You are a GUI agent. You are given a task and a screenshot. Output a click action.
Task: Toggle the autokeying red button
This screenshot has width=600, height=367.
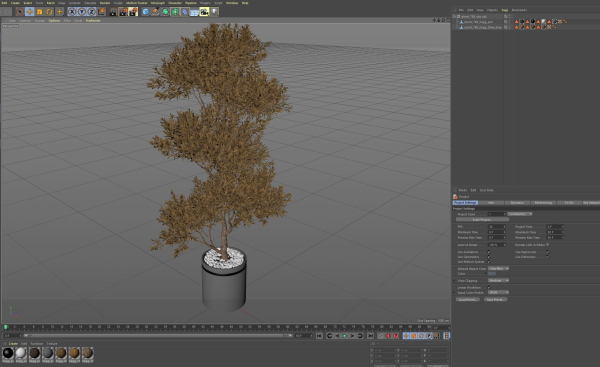388,336
